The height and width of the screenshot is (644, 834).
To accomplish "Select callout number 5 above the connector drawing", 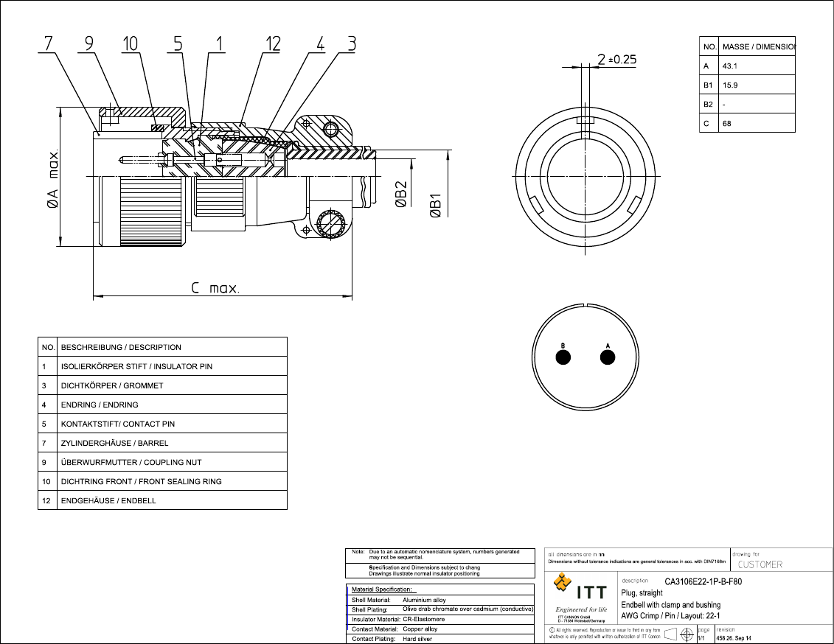I will coord(178,43).
